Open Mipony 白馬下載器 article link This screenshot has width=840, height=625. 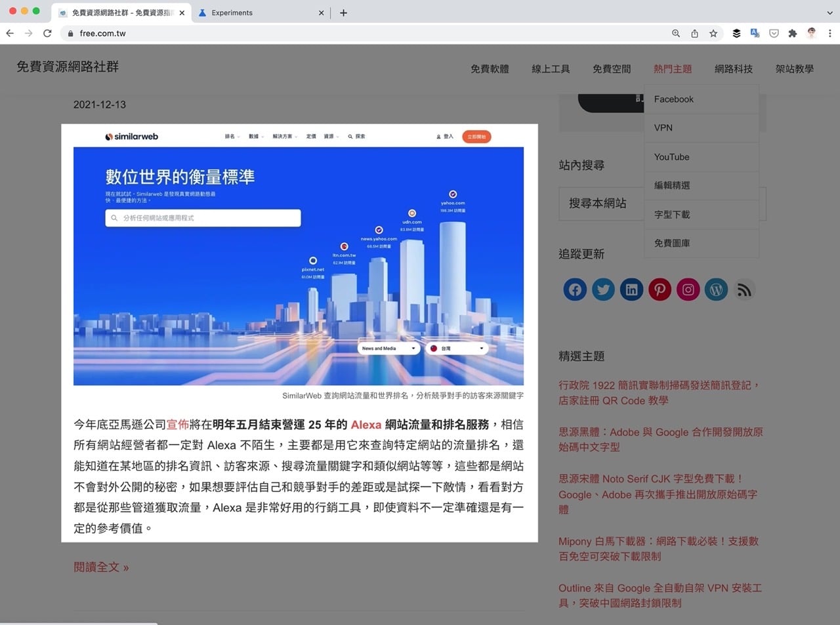coord(658,548)
